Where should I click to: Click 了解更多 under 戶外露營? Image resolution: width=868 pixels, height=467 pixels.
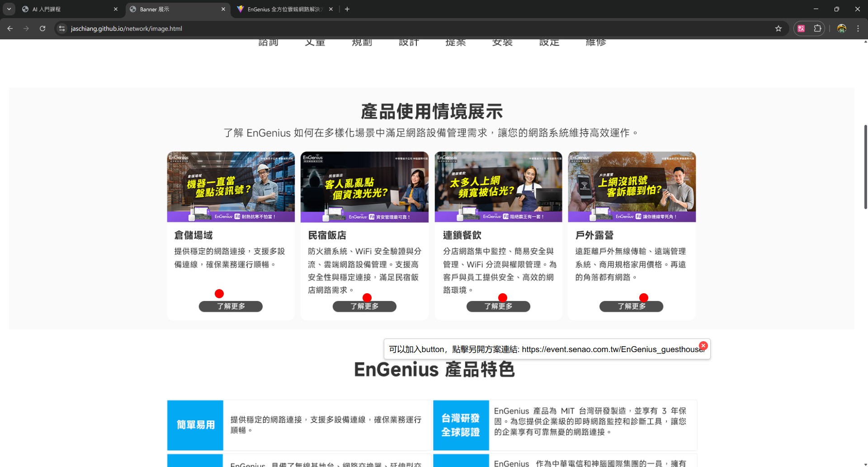click(632, 306)
